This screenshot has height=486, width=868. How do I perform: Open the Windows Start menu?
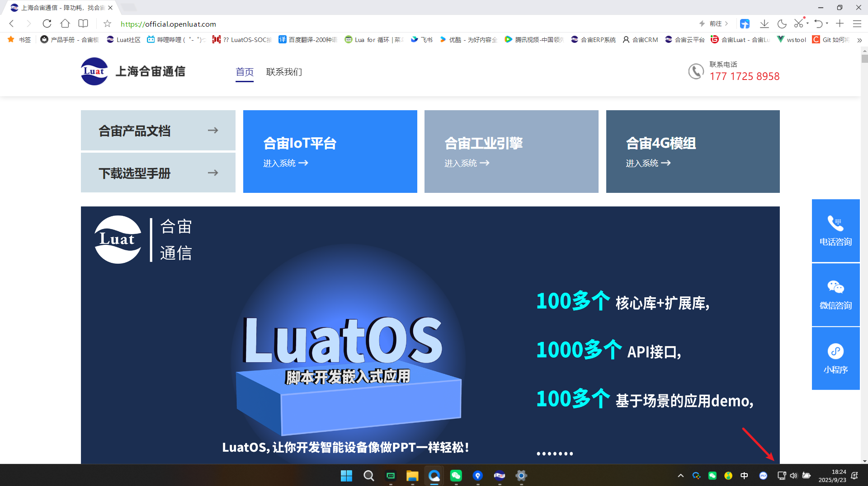pos(346,475)
